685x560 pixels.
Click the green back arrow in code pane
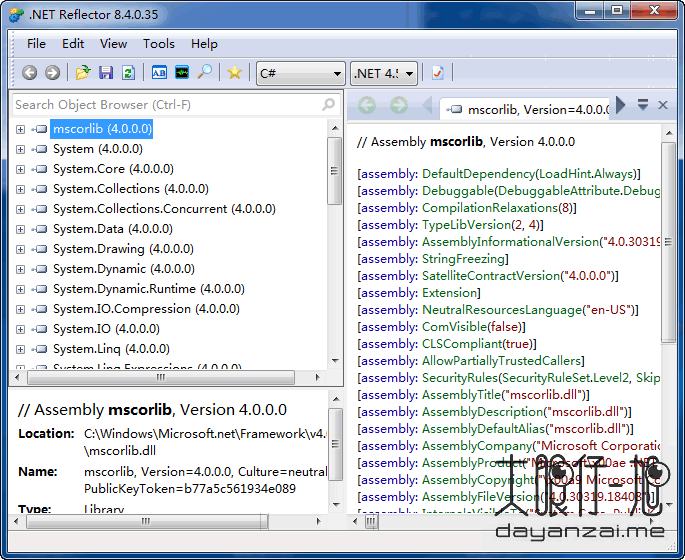click(x=367, y=105)
